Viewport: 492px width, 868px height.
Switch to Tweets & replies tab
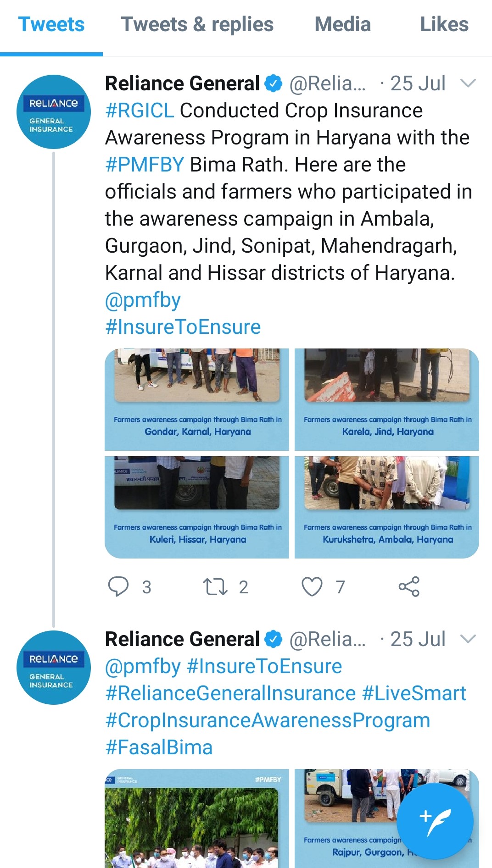point(197,25)
